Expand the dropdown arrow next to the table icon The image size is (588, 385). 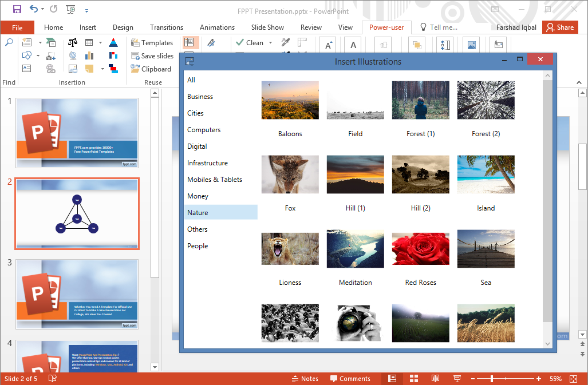tap(100, 42)
